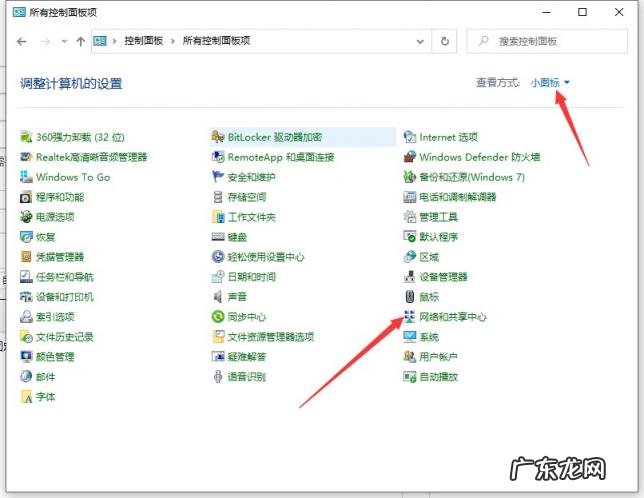
Task: Click the RemoteApp 和桌面连接 icon
Action: click(218, 157)
